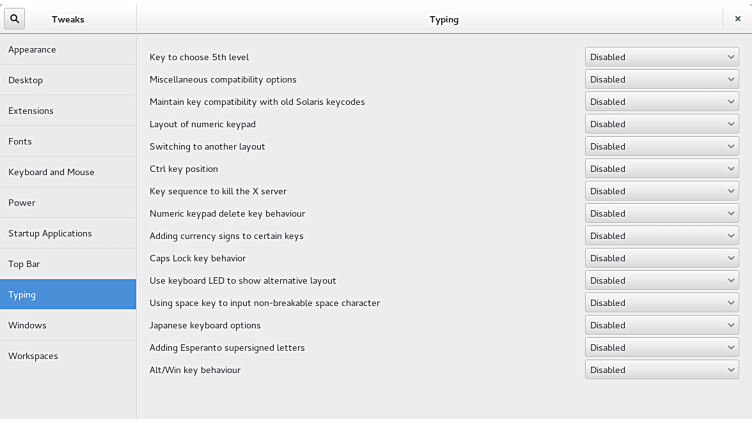The image size is (752, 423).
Task: Switch to the Extensions section
Action: (68, 111)
